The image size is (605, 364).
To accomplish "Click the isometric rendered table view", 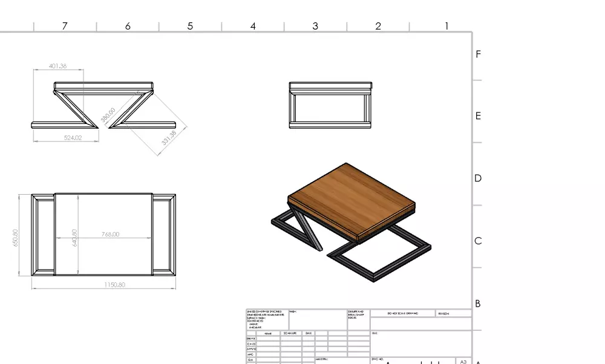I will click(x=351, y=223).
